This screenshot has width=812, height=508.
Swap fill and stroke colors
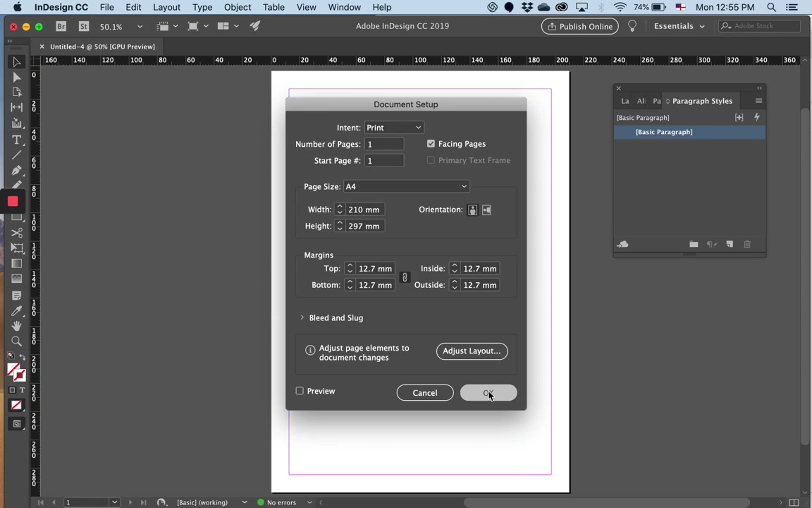click(22, 357)
